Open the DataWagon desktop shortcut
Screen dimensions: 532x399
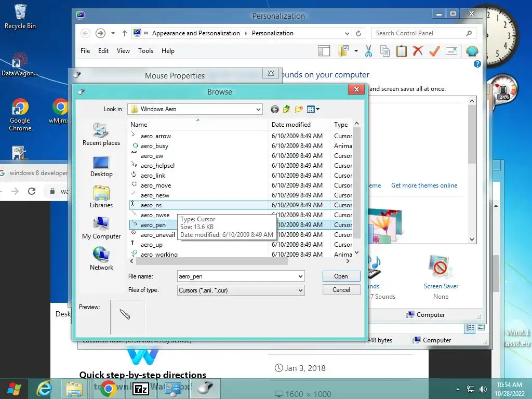point(20,64)
